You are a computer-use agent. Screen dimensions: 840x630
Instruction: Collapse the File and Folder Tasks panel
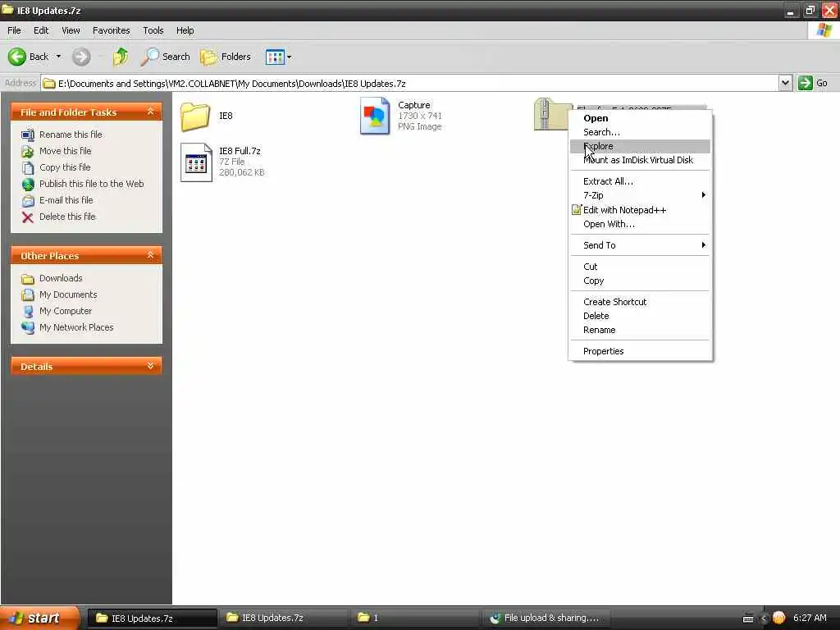click(x=151, y=112)
